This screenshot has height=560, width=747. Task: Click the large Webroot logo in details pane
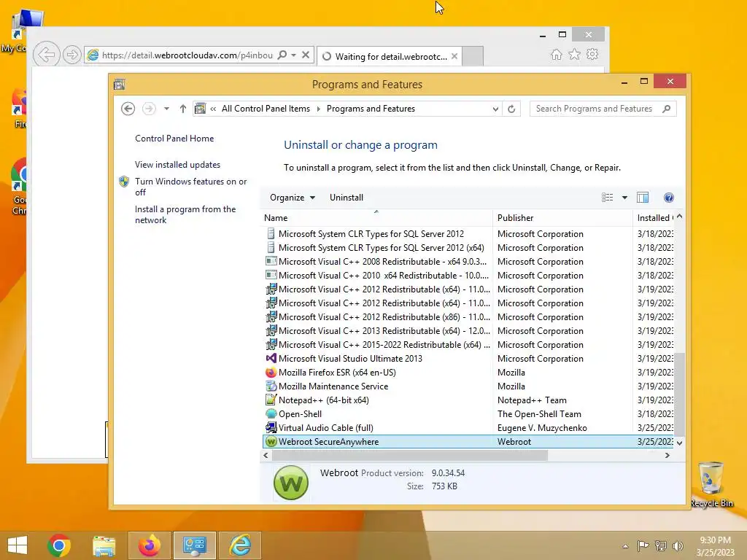(291, 483)
